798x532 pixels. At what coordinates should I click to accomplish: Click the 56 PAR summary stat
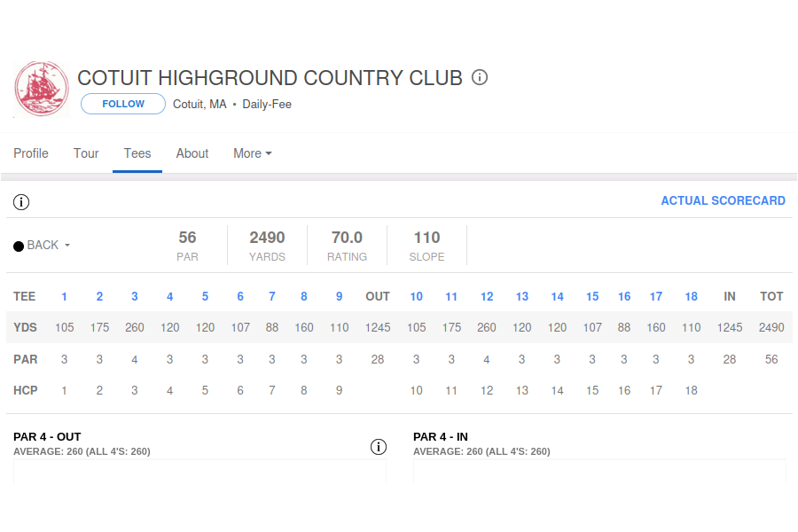pos(187,246)
